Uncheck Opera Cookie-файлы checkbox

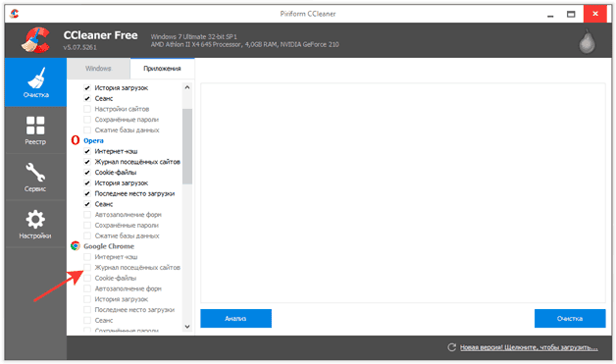87,172
